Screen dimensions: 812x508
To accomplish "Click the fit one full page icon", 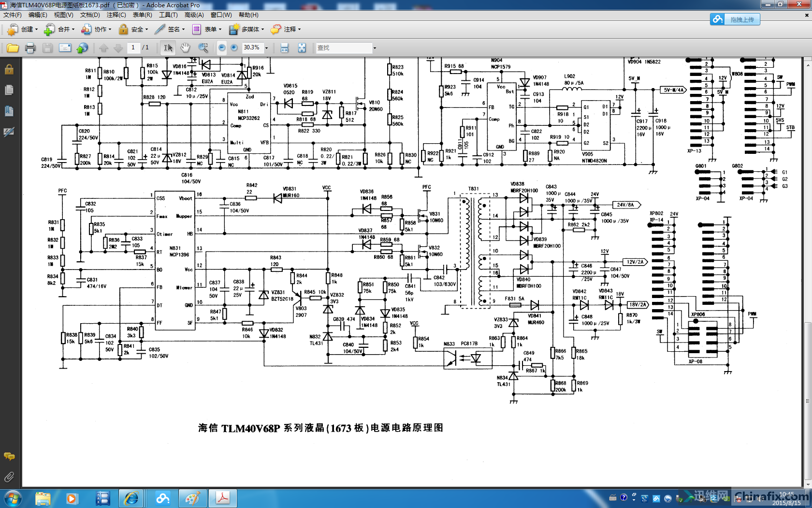I will pyautogui.click(x=302, y=48).
